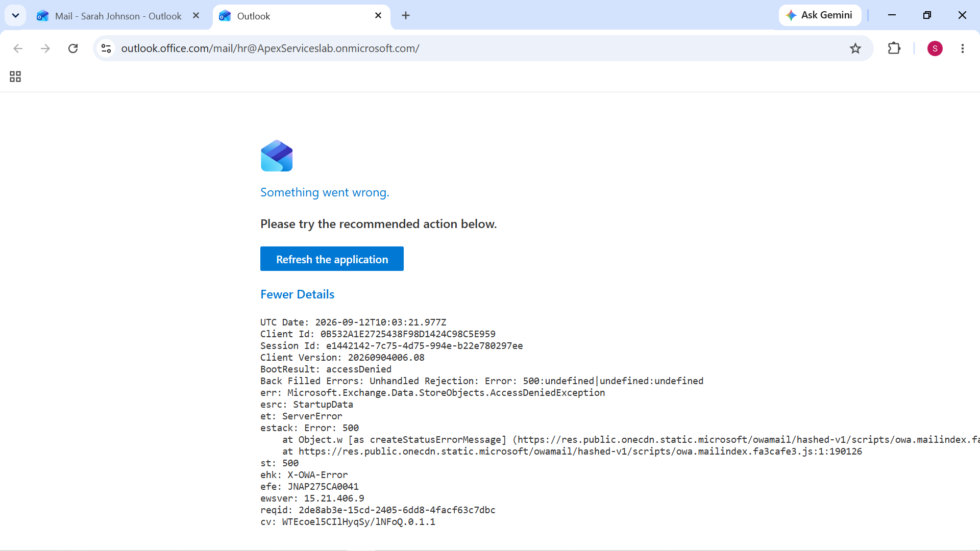Screen dimensions: 980x551
Task: Select the reqid value line
Action: coord(378,510)
